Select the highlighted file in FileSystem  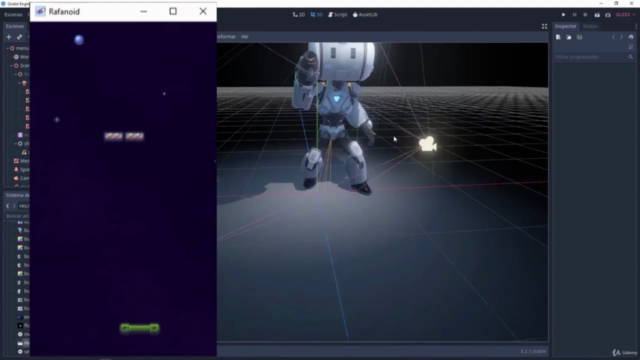(x=23, y=343)
